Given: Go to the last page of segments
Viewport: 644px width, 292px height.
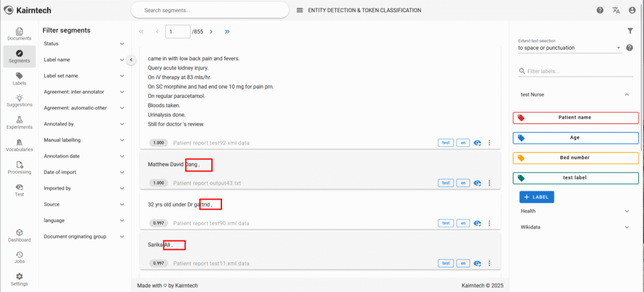Looking at the screenshot, I should [227, 31].
